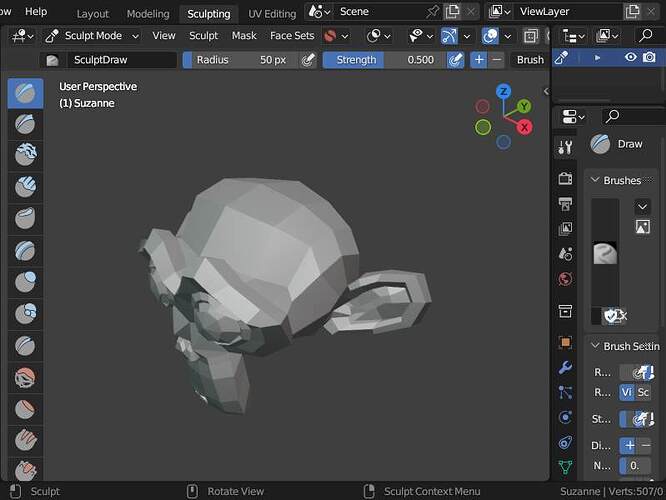The height and width of the screenshot is (500, 666).
Task: Select the Fill brush tool
Action: click(25, 441)
